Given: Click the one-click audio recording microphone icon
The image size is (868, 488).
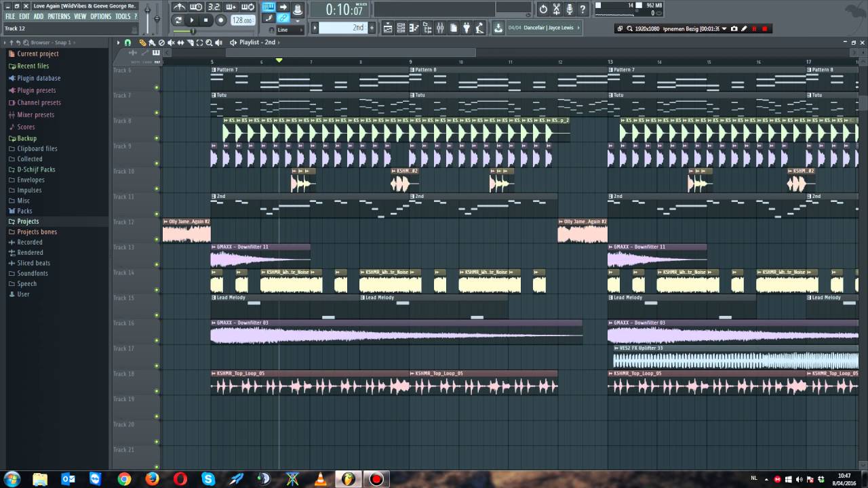Looking at the screenshot, I should pyautogui.click(x=569, y=9).
